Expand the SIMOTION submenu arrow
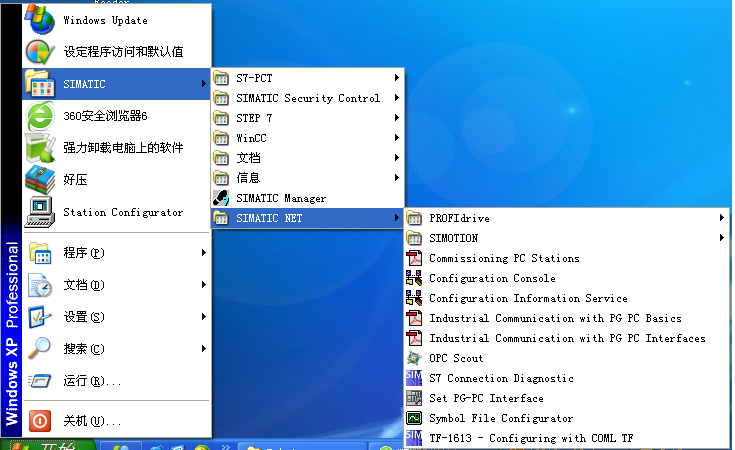The image size is (735, 450). [x=722, y=238]
